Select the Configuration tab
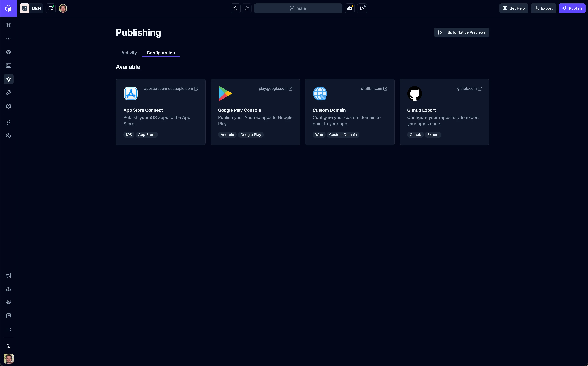Viewport: 588px width, 366px height. tap(161, 53)
